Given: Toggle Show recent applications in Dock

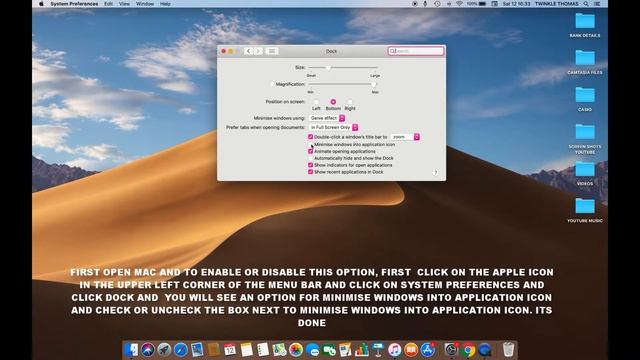Looking at the screenshot, I should tap(310, 172).
